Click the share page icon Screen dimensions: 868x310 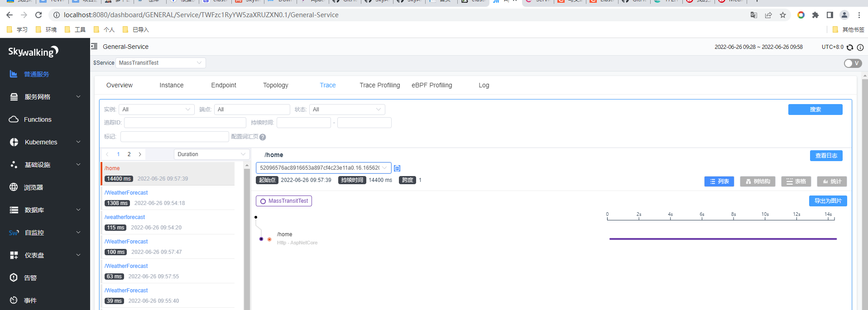pos(768,15)
